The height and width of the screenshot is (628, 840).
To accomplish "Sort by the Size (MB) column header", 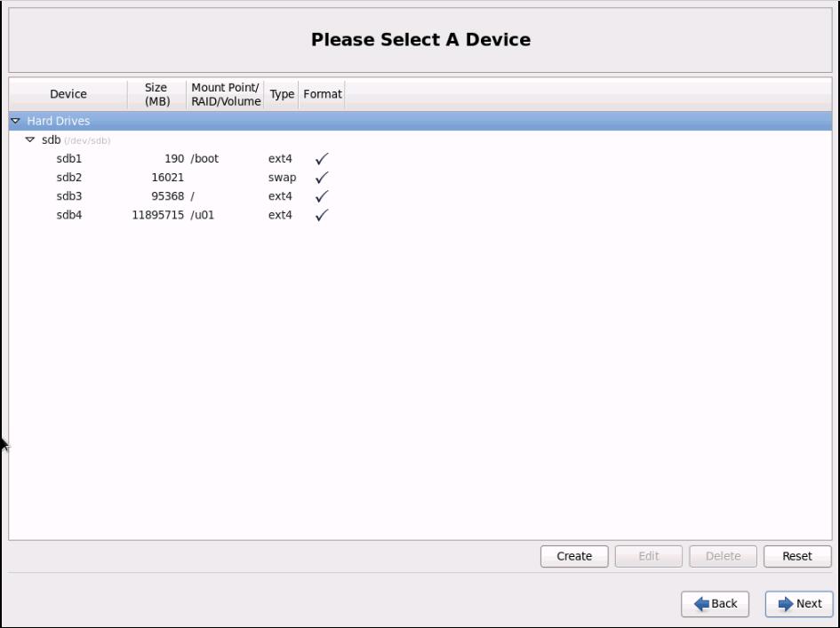I will tap(156, 94).
